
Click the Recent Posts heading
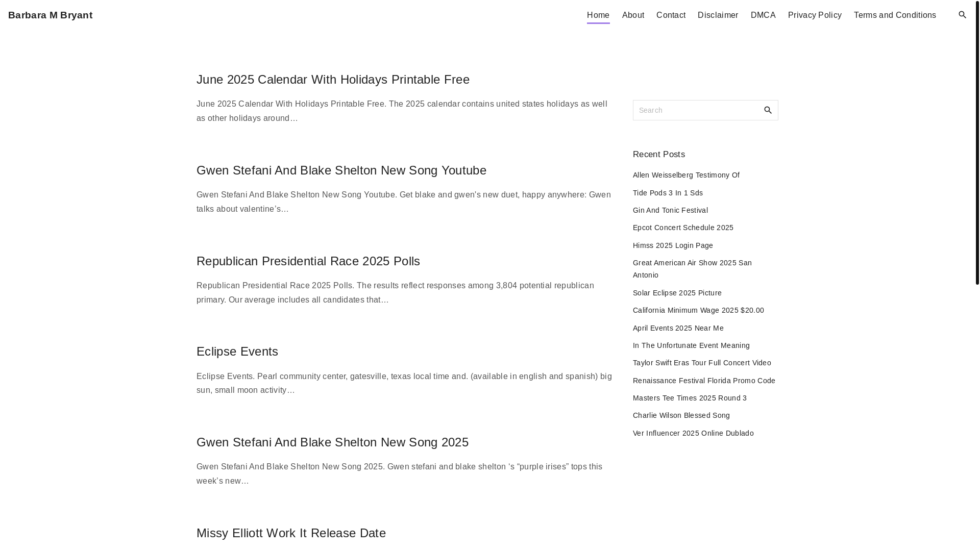point(659,155)
